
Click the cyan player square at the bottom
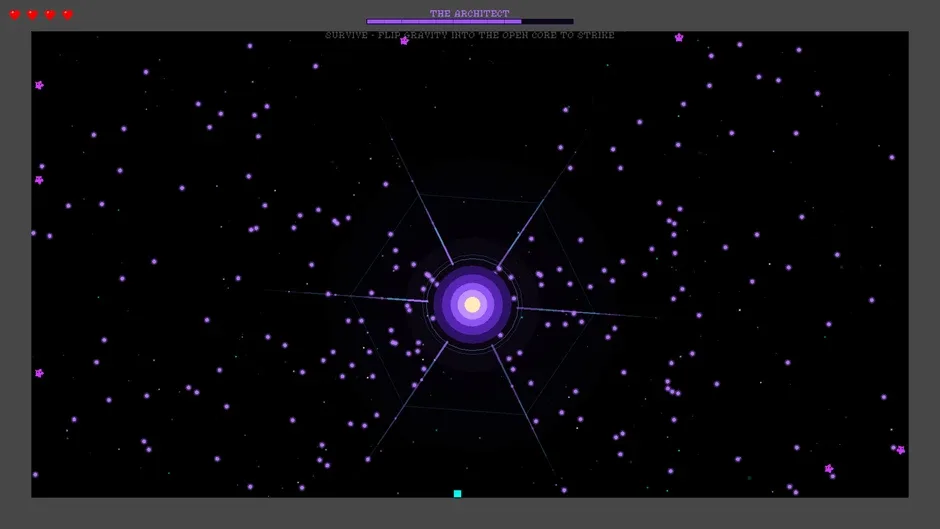pos(457,494)
